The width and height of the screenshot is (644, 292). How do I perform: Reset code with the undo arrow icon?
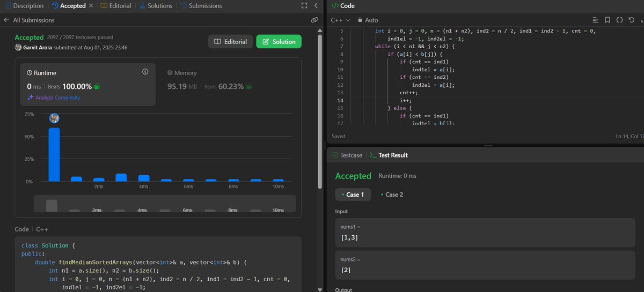point(632,20)
